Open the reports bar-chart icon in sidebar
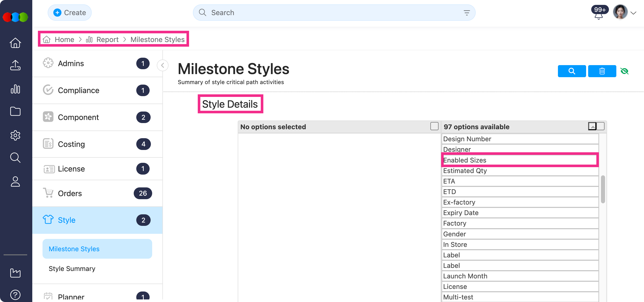The width and height of the screenshot is (644, 302). pyautogui.click(x=15, y=89)
